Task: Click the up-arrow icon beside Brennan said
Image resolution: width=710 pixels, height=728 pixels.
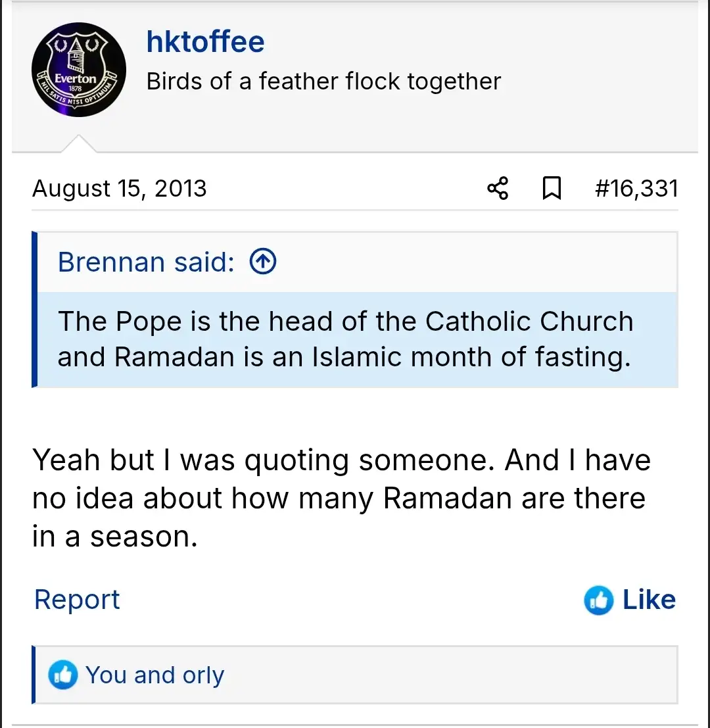Action: (263, 262)
